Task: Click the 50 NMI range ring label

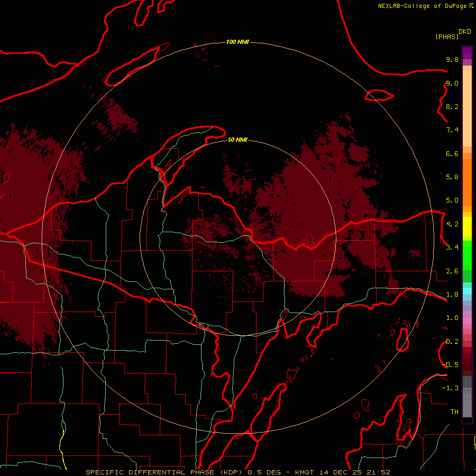Action: (x=237, y=140)
